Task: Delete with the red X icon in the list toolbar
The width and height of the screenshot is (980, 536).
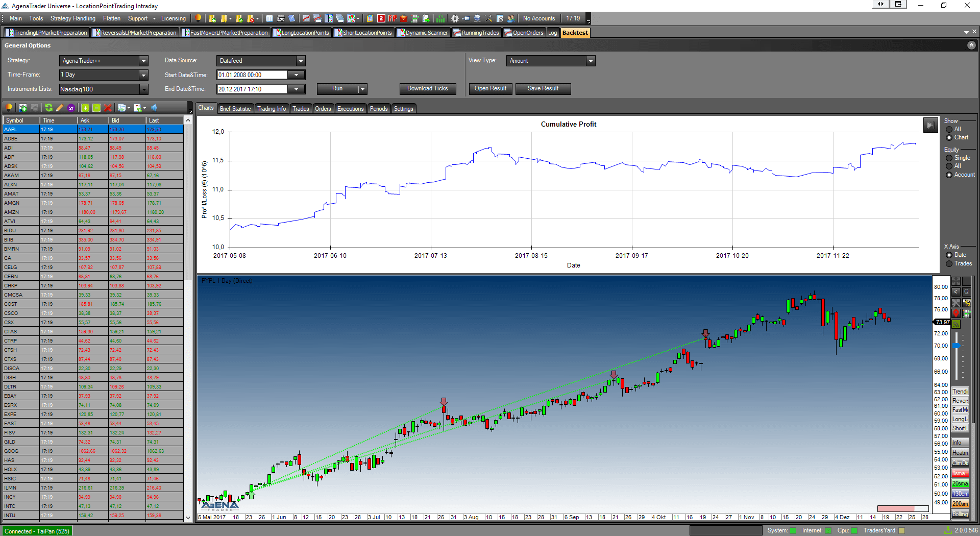Action: (x=108, y=108)
